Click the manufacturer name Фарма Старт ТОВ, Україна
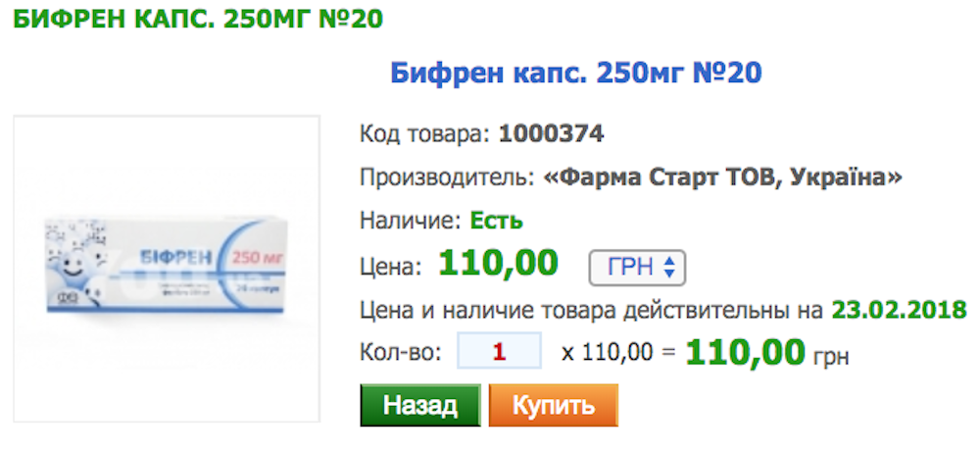The width and height of the screenshot is (980, 453). 723,177
